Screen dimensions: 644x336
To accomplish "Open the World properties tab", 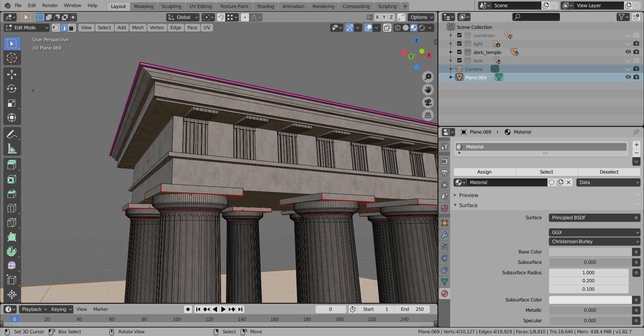I will click(445, 208).
